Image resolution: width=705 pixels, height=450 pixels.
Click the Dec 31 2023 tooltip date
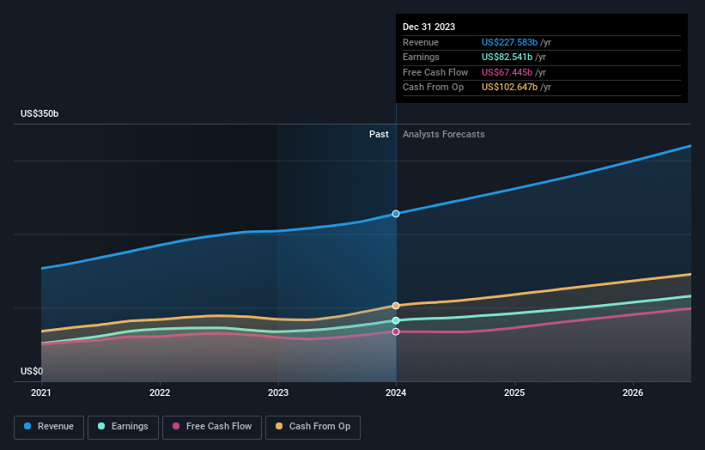[428, 27]
